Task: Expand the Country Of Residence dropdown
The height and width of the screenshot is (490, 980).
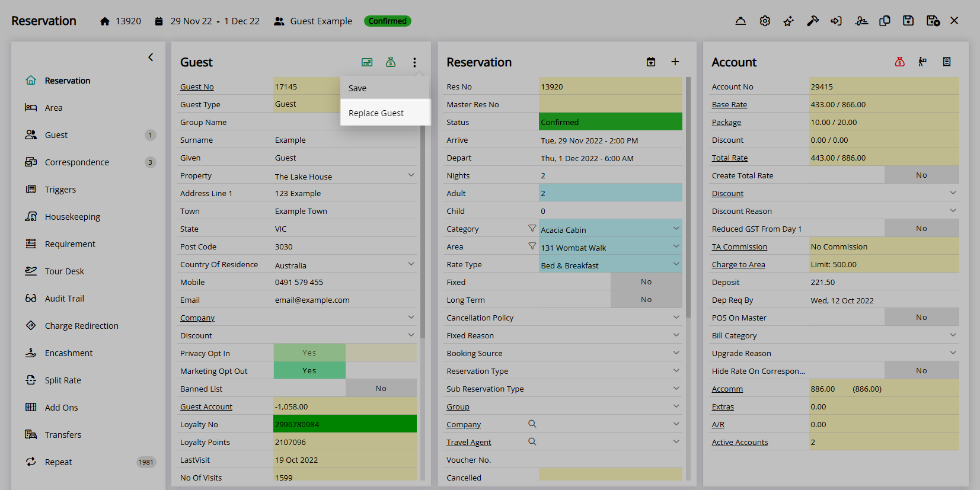Action: coord(411,264)
